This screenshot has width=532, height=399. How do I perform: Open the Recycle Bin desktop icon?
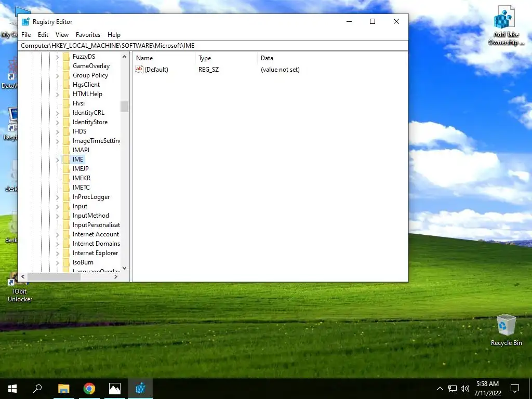506,330
